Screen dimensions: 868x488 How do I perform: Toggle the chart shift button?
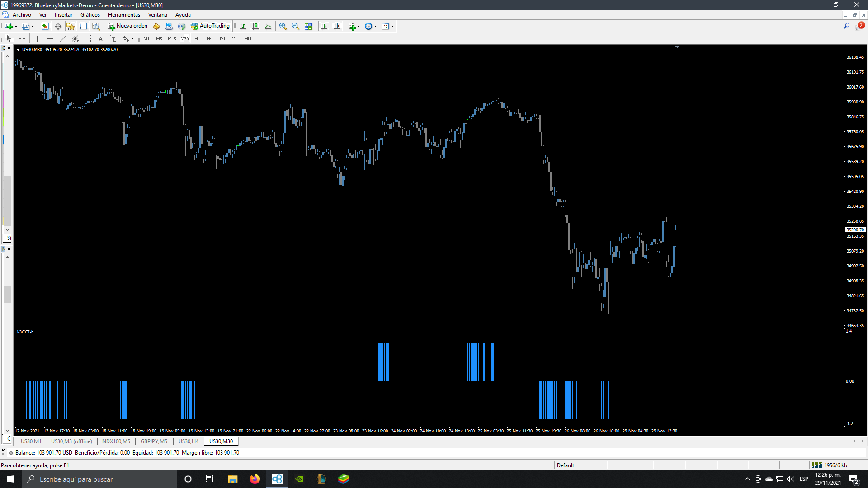pyautogui.click(x=337, y=26)
